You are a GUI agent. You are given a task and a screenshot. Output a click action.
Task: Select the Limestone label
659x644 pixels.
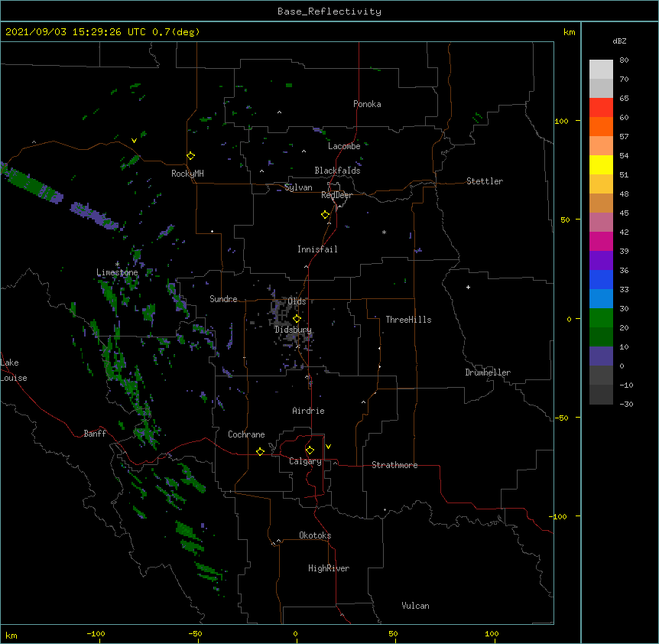pos(117,272)
